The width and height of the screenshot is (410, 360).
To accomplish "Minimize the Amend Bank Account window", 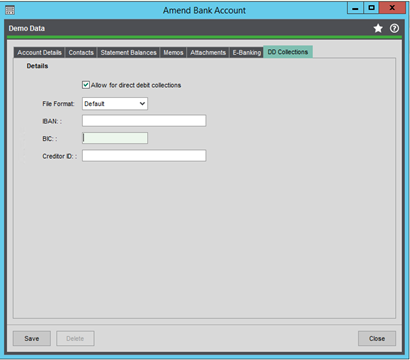I will [355, 8].
